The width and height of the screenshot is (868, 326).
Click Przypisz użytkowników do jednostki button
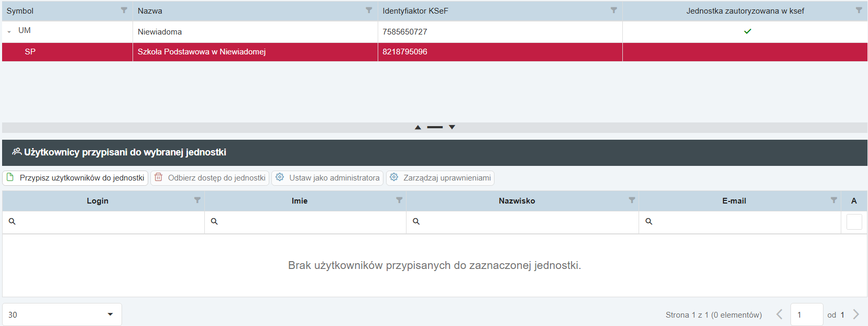[x=75, y=178]
